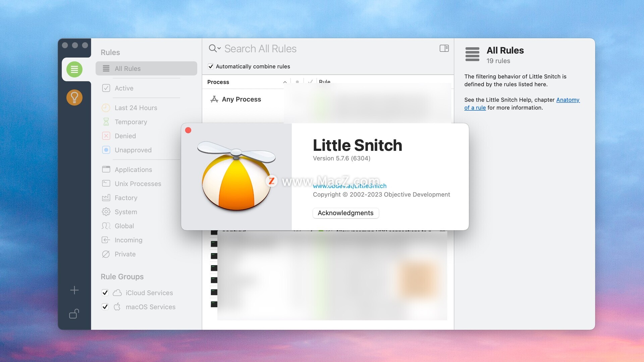Open the Anatomy of a rule link
This screenshot has height=362, width=644.
tap(568, 100)
